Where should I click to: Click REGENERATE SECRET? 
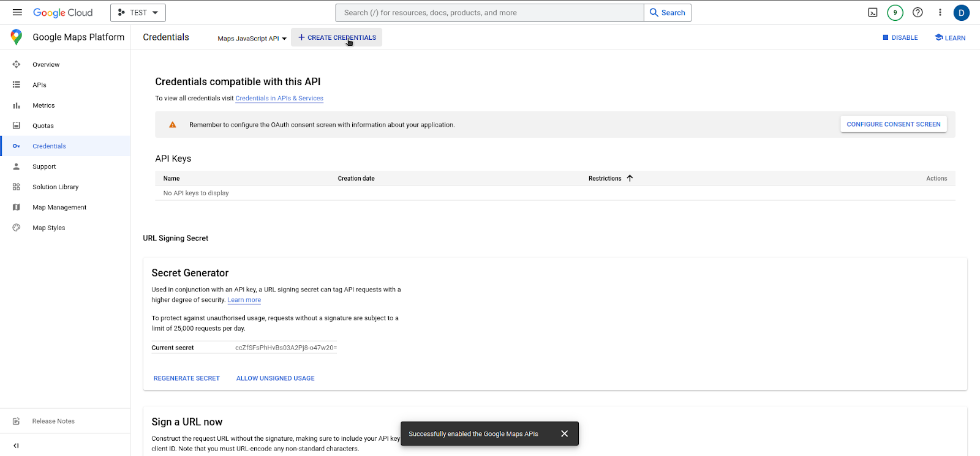click(x=187, y=378)
